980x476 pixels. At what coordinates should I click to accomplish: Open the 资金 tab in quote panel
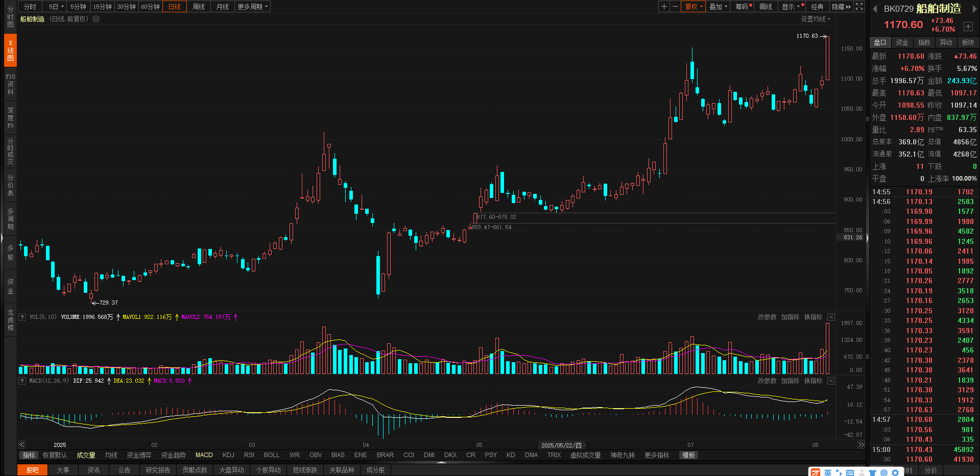pyautogui.click(x=902, y=42)
